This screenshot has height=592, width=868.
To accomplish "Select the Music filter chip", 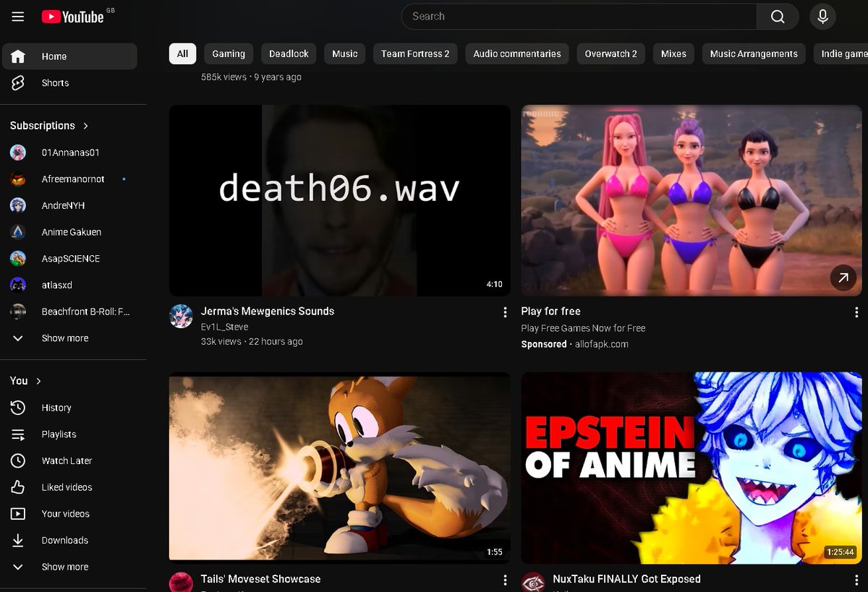I will pyautogui.click(x=345, y=53).
